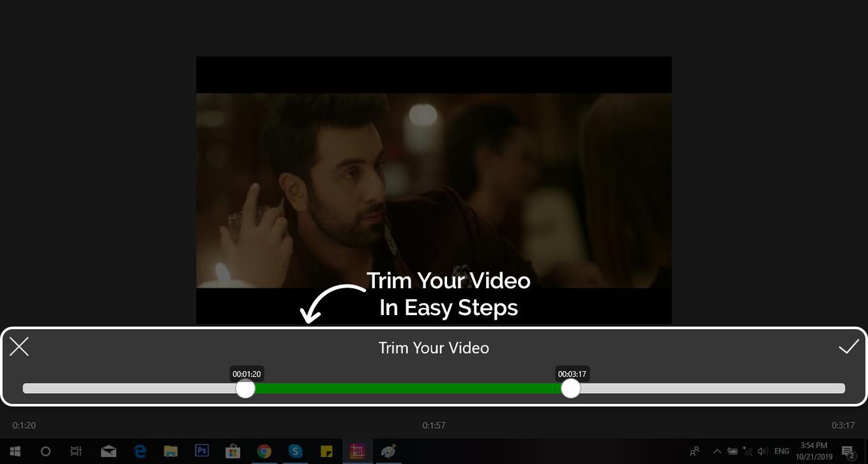Change the ENG input language

tap(782, 451)
